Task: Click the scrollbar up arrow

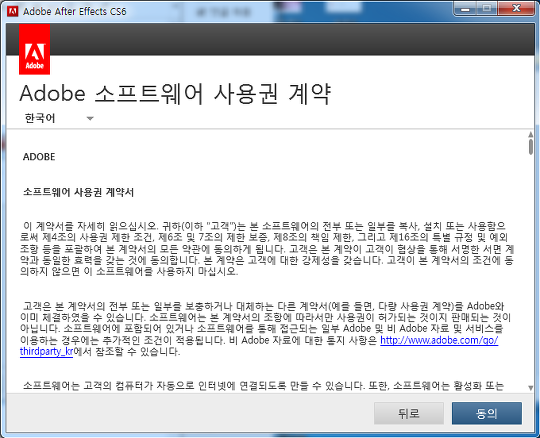Action: point(531,134)
